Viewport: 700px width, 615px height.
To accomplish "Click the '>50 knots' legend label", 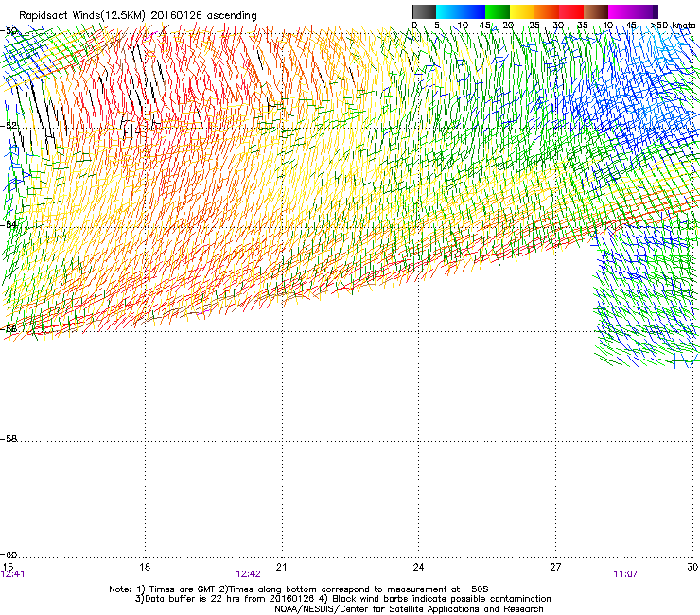I will [x=674, y=26].
